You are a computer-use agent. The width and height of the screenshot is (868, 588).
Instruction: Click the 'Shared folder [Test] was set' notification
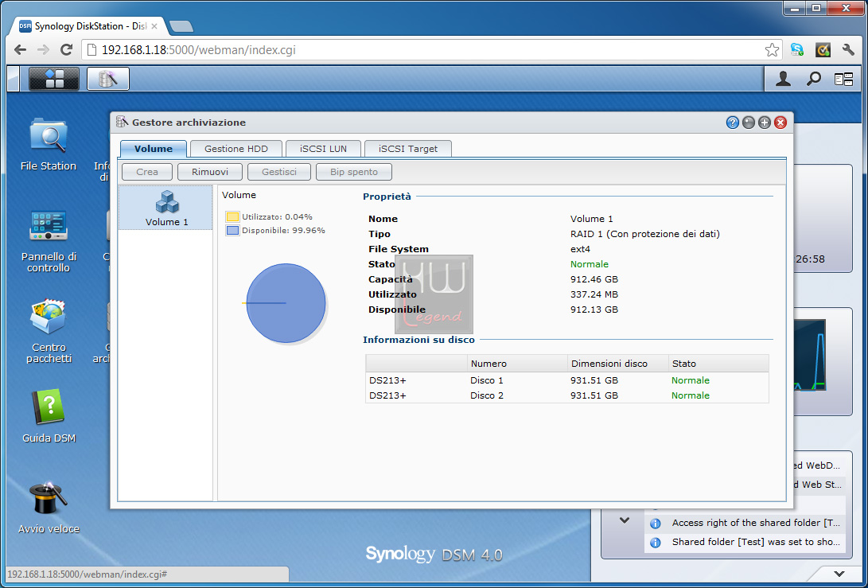(745, 542)
